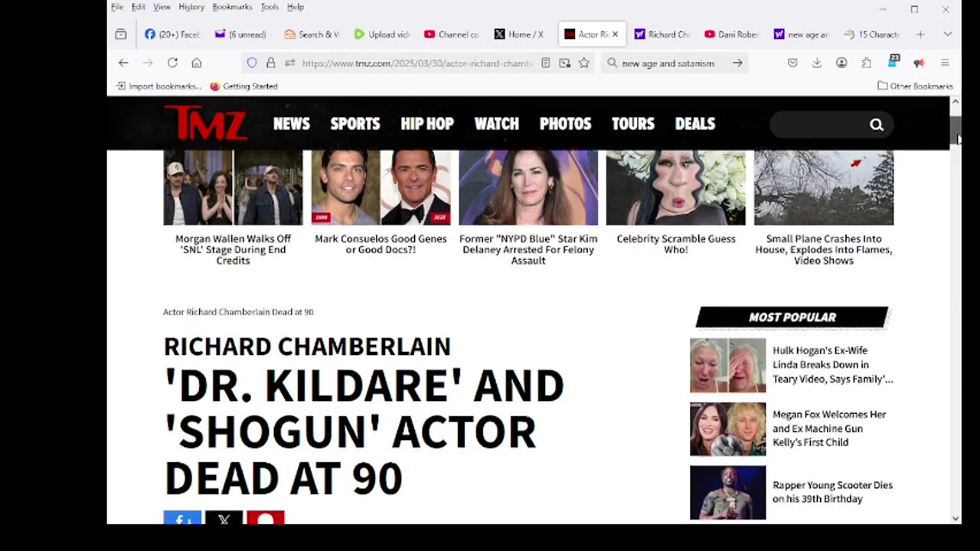Image resolution: width=980 pixels, height=551 pixels.
Task: Open the Downloads panel
Action: pyautogui.click(x=817, y=63)
